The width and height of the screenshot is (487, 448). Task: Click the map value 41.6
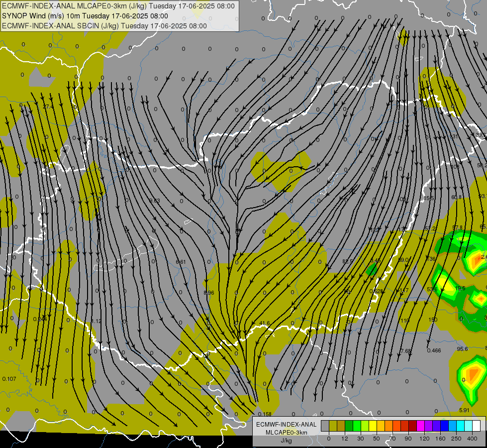pyautogui.click(x=265, y=324)
